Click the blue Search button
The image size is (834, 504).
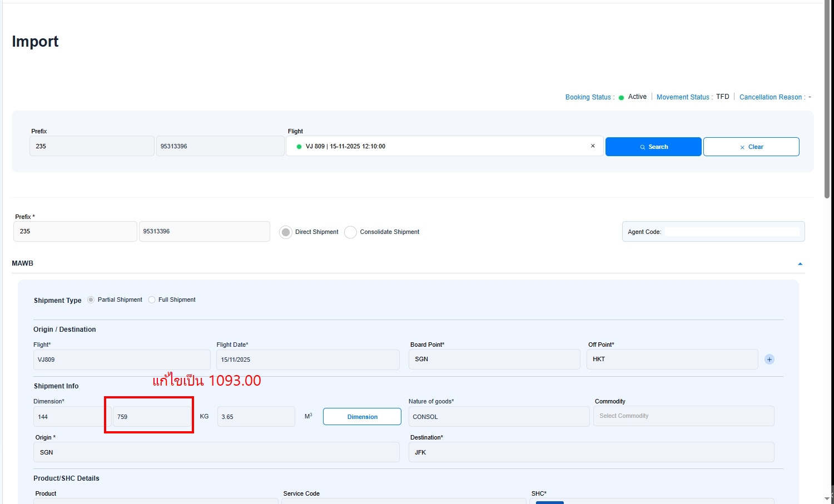click(x=653, y=147)
